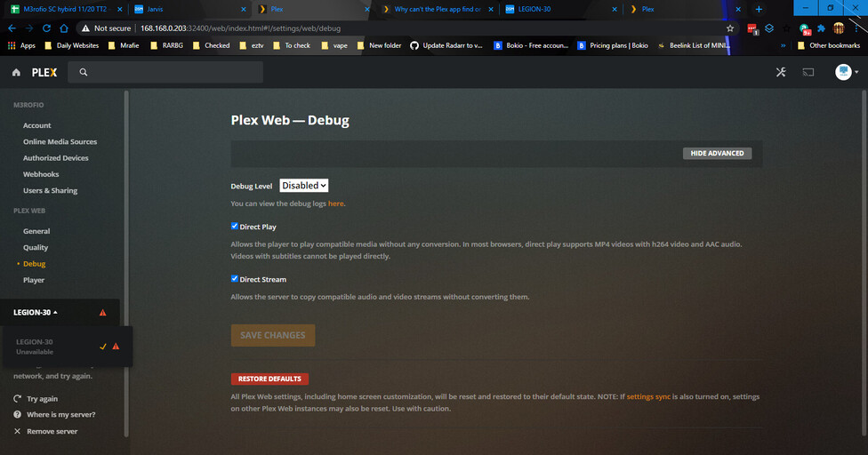868x455 pixels.
Task: Focus the Plex search field
Action: 165,72
